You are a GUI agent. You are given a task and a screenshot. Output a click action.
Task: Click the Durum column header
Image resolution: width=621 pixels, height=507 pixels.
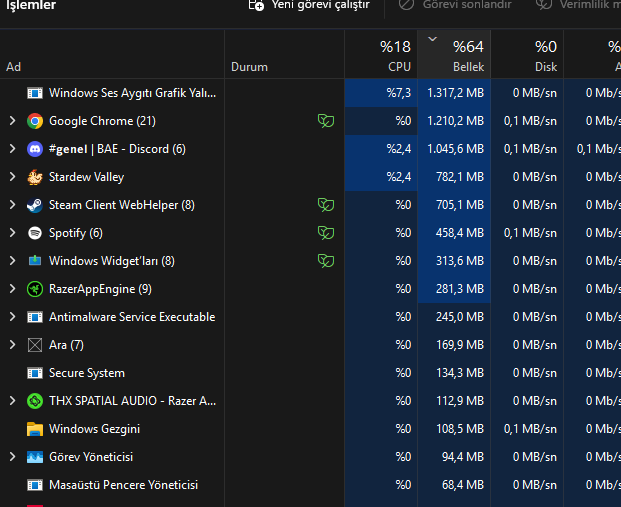pos(284,55)
